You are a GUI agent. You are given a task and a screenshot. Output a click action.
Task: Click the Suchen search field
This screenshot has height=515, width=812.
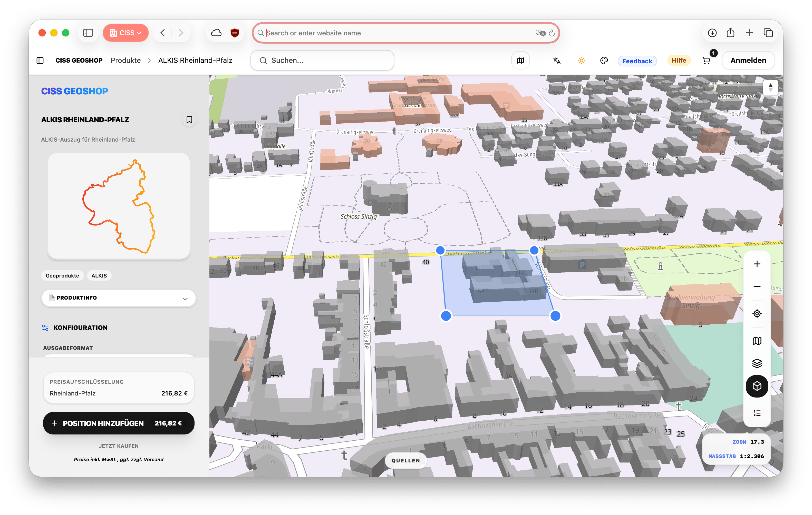click(x=322, y=60)
